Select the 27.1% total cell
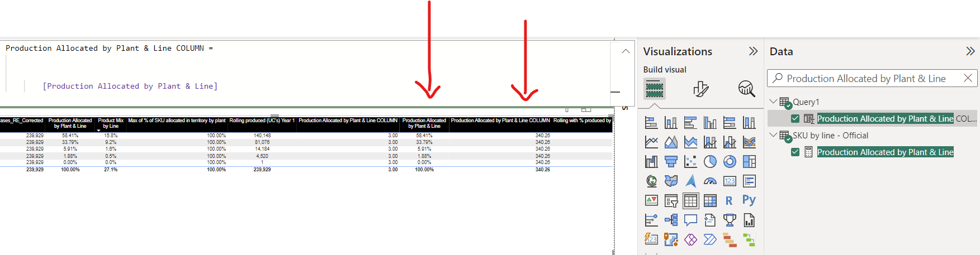This screenshot has width=980, height=255. 111,170
